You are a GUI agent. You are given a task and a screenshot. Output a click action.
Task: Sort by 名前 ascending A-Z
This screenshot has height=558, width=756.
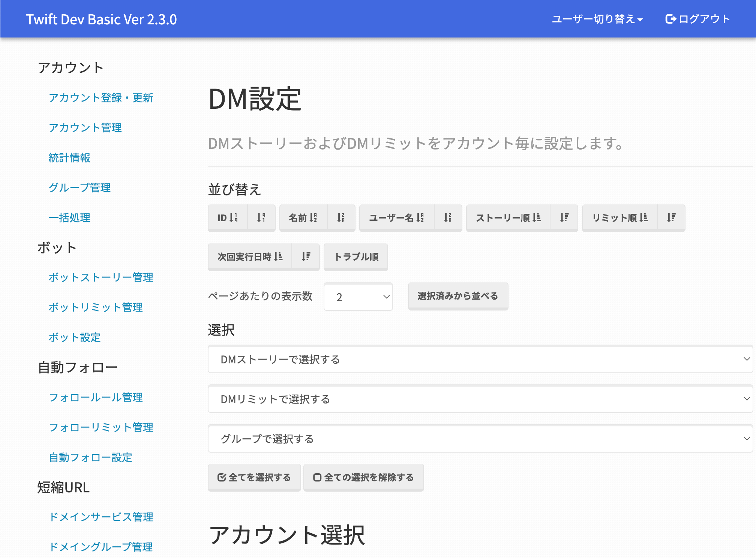(303, 218)
